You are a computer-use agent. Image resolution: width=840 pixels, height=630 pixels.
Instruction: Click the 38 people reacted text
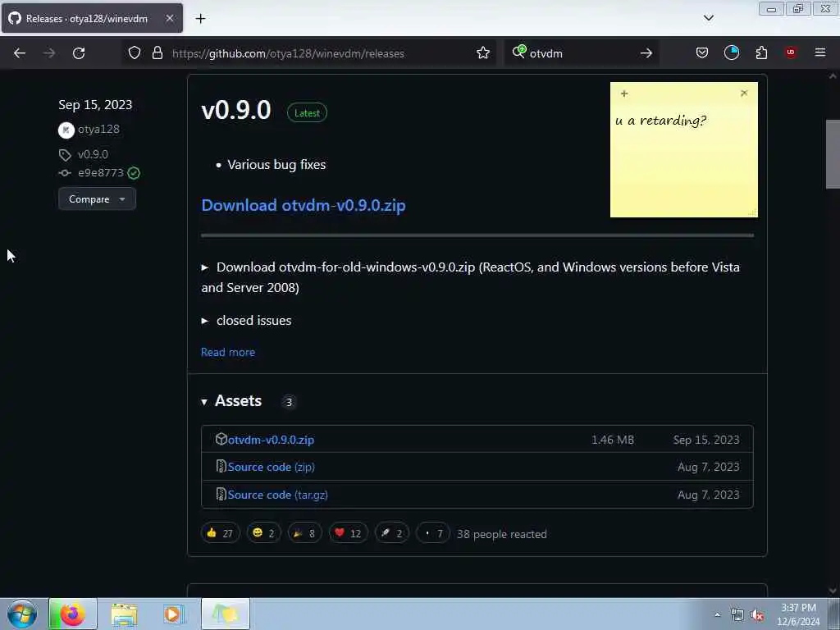point(501,533)
